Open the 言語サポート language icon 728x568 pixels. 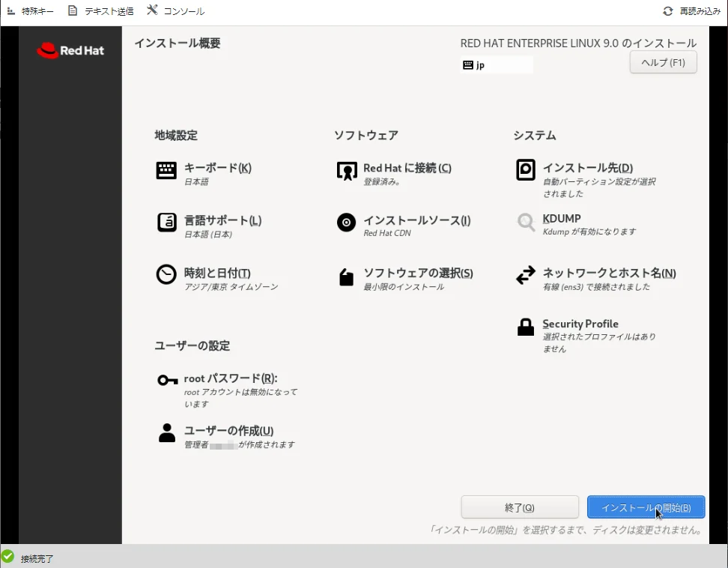(166, 223)
